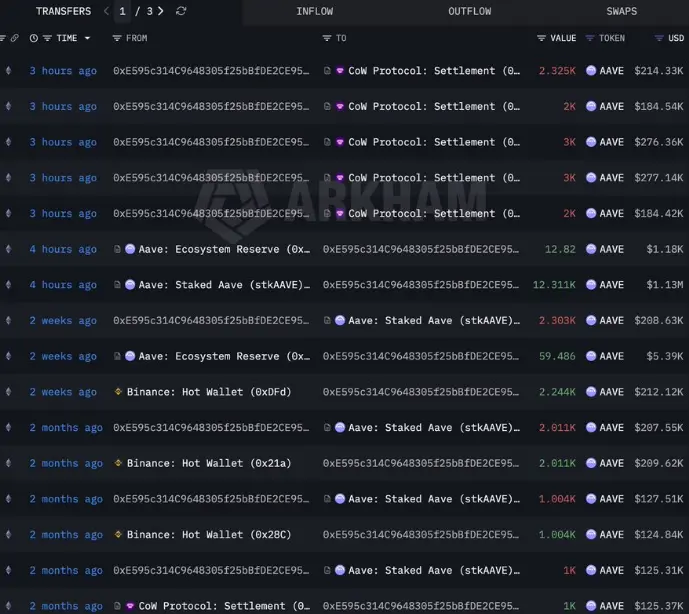Open the TIME column filter icon
Image resolution: width=689 pixels, height=614 pixels.
click(x=47, y=38)
